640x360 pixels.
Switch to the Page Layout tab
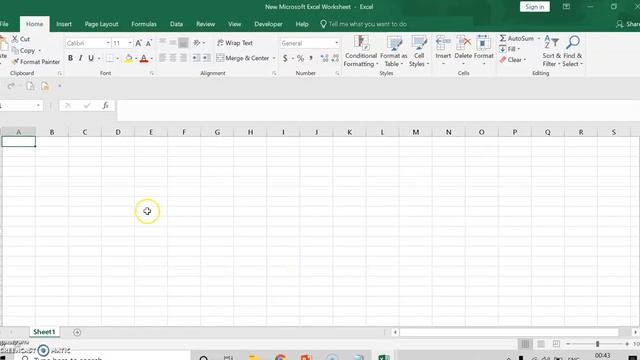pos(102,24)
